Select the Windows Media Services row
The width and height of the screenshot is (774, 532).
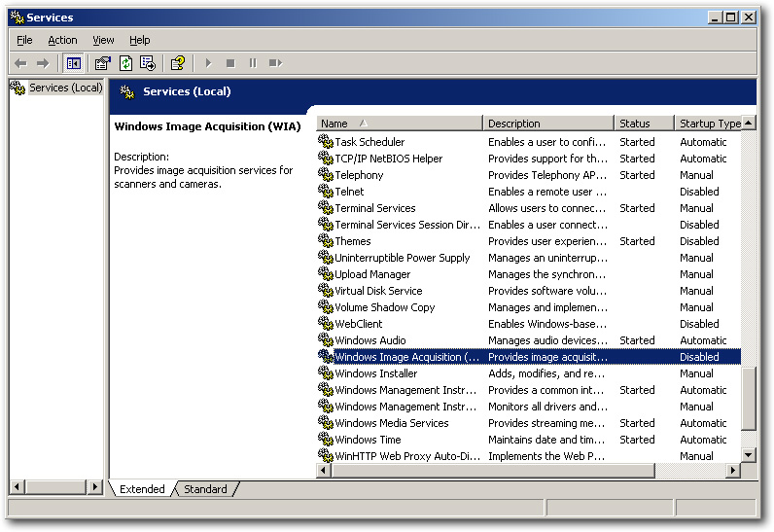(x=529, y=423)
